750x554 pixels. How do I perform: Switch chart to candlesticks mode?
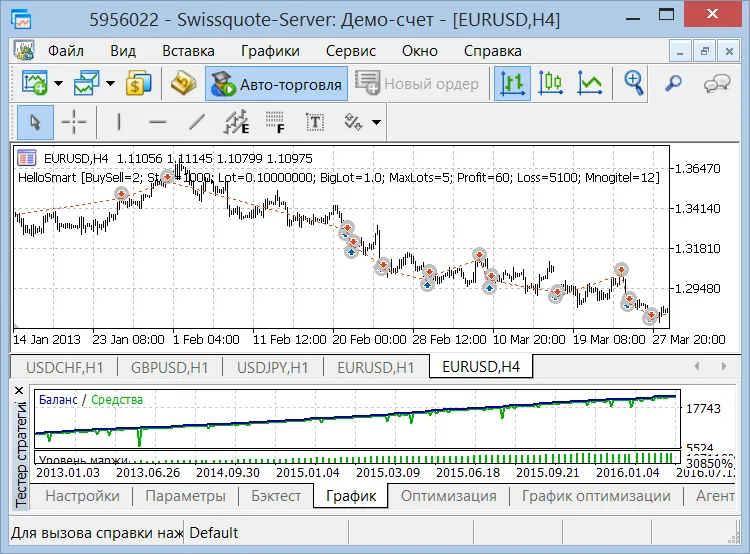[552, 84]
